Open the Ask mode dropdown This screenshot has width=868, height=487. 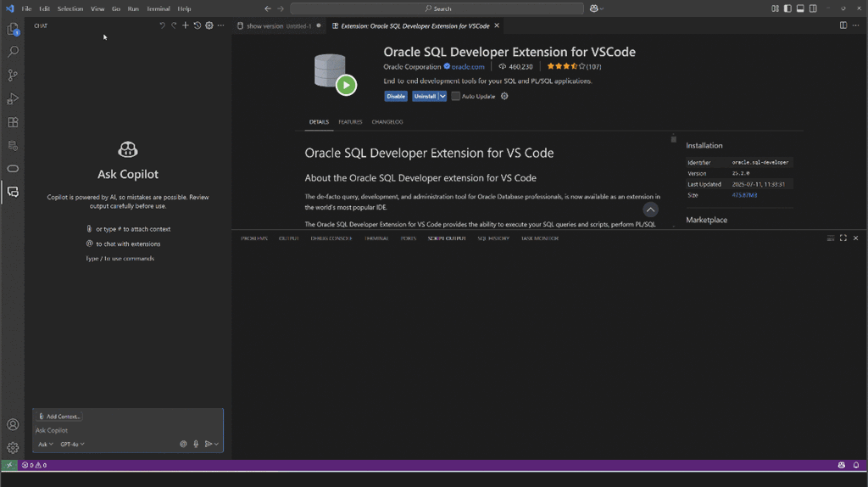[x=46, y=444]
